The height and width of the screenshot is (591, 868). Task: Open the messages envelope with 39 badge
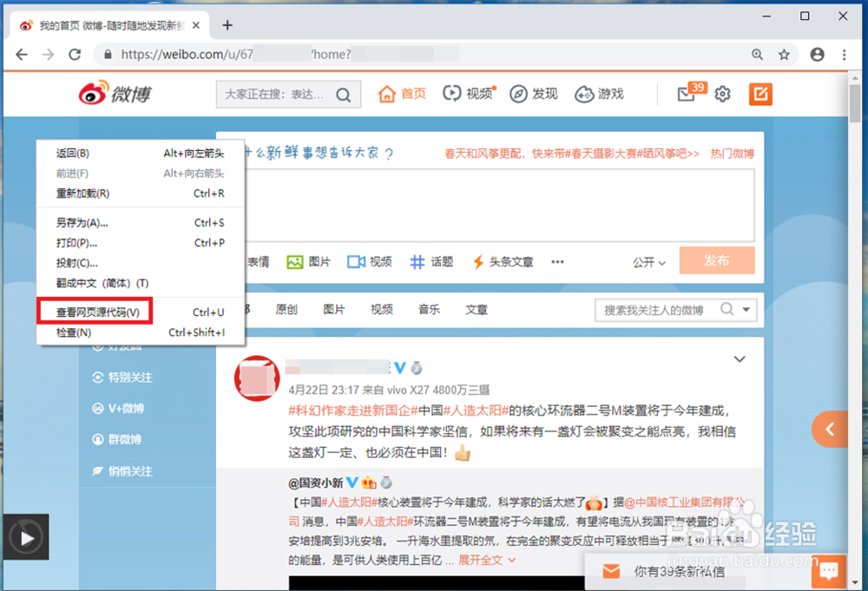click(686, 94)
